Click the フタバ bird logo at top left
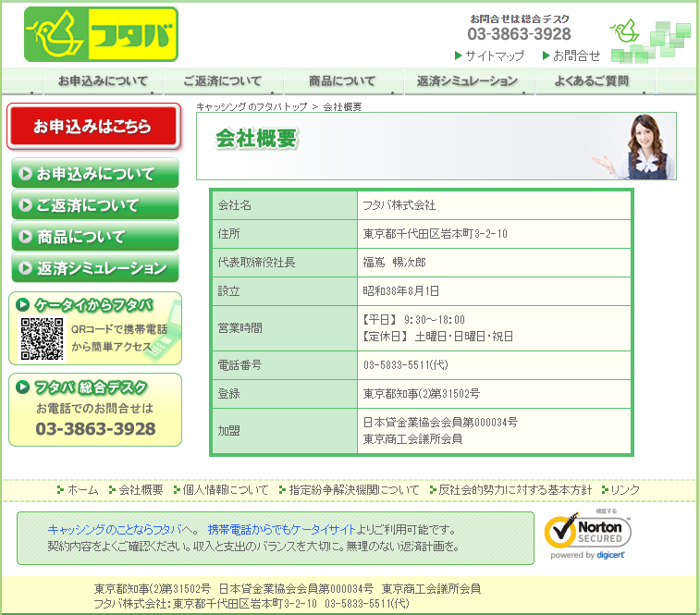Screen dimensions: 700x615 pos(102,34)
